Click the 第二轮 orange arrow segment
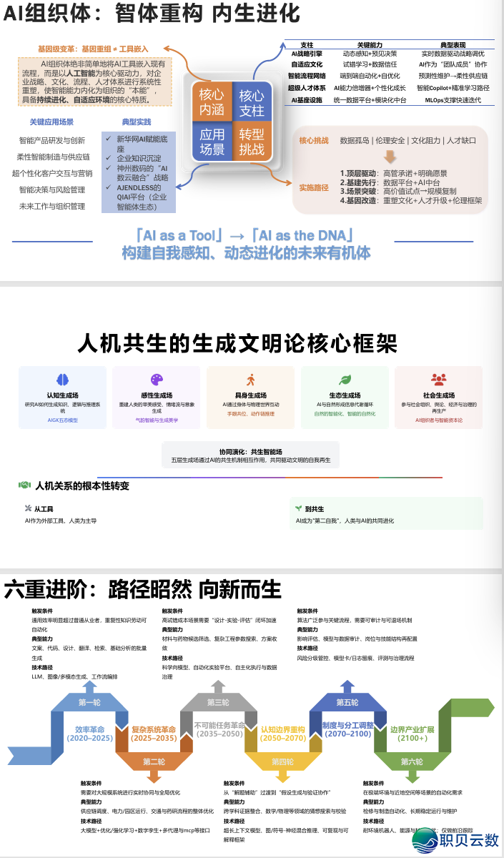The width and height of the screenshot is (504, 858). click(155, 761)
